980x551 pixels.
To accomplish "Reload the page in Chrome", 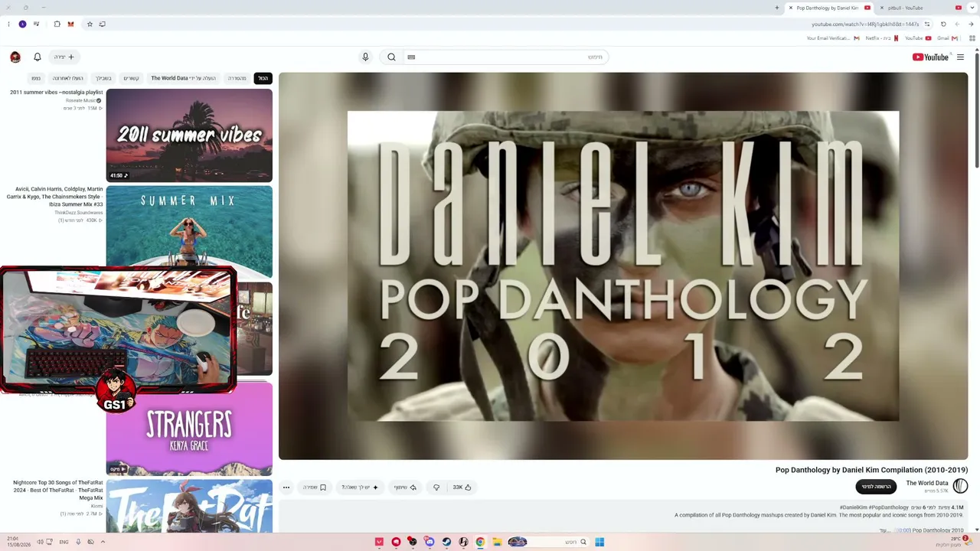I will click(x=943, y=24).
